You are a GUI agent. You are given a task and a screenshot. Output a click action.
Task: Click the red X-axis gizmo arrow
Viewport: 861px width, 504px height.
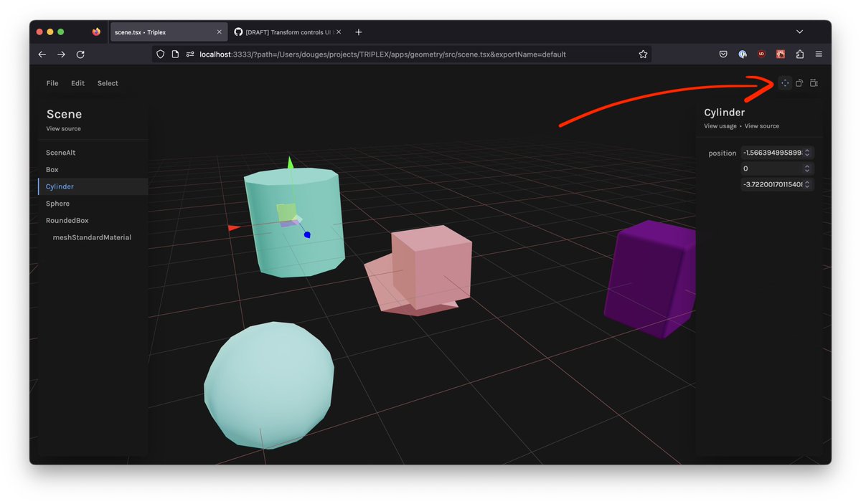(234, 228)
